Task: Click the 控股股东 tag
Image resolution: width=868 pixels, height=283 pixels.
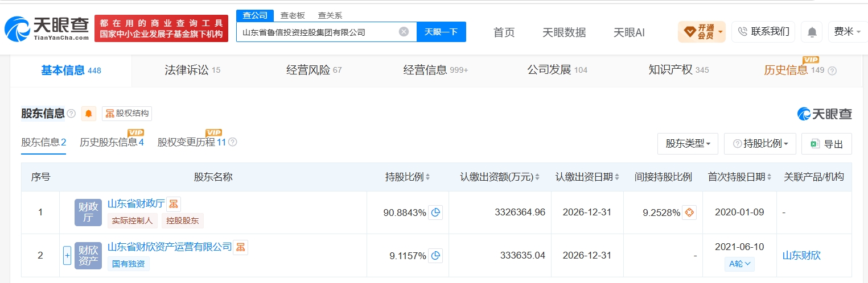Action: click(x=183, y=220)
